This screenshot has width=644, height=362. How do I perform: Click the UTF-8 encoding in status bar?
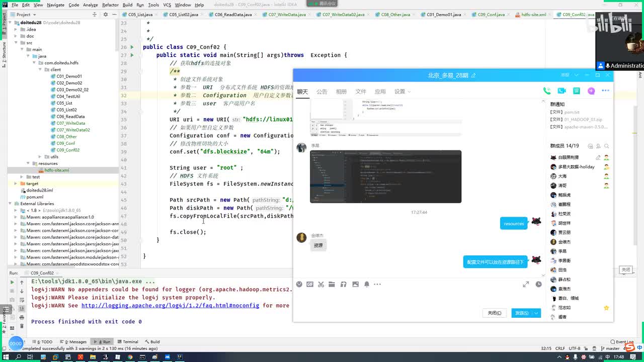[x=575, y=348]
